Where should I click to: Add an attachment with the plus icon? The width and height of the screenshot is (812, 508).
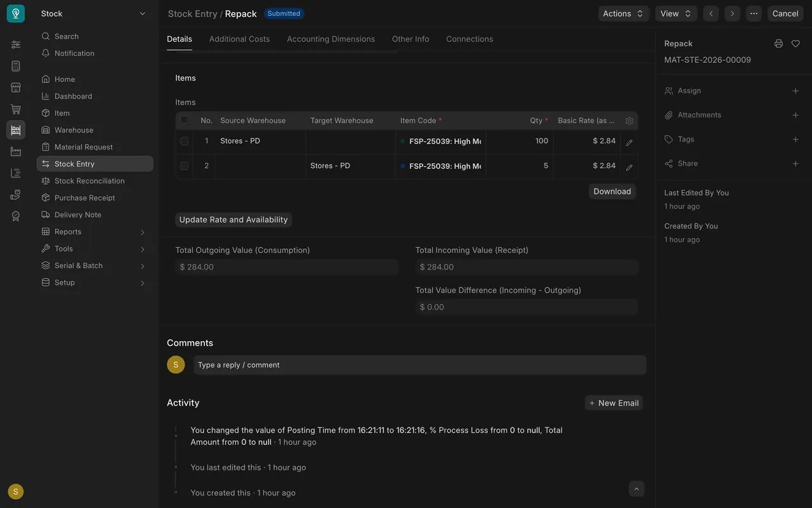tap(796, 115)
